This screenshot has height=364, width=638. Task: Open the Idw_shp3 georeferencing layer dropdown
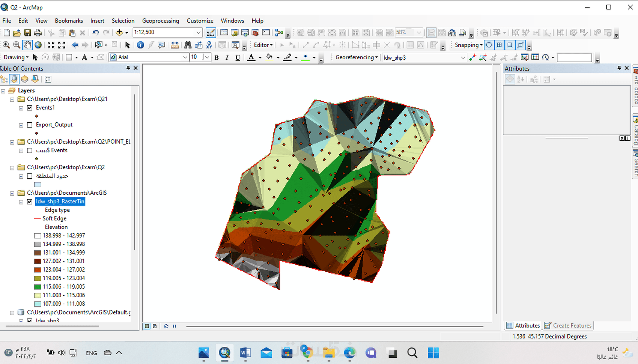coord(463,57)
